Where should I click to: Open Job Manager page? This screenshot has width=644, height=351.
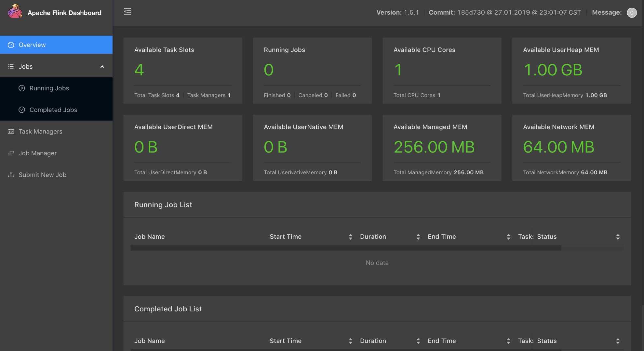click(x=56, y=153)
